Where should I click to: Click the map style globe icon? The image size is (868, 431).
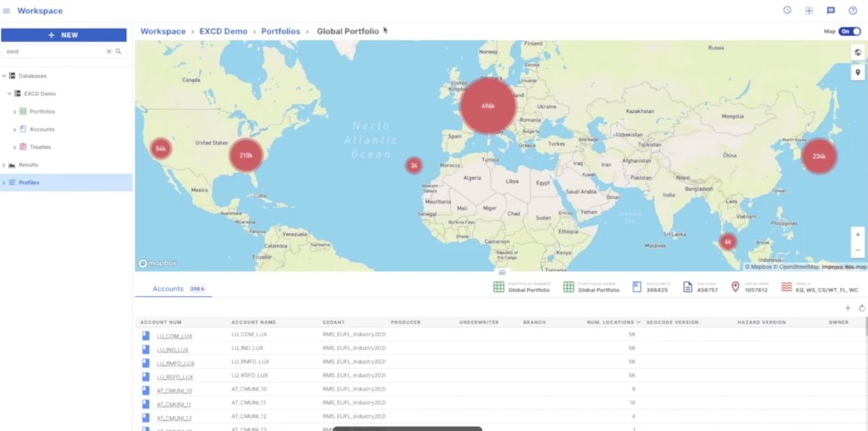[x=858, y=51]
